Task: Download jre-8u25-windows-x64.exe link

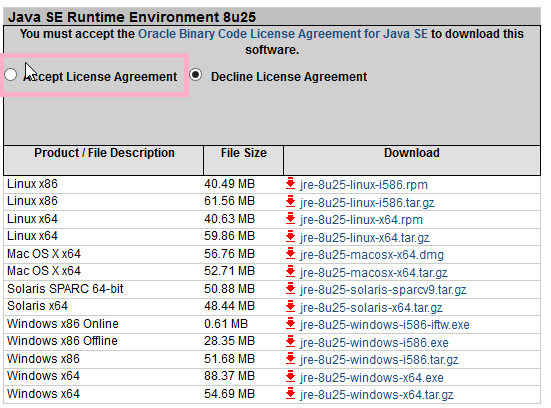Action: (372, 378)
